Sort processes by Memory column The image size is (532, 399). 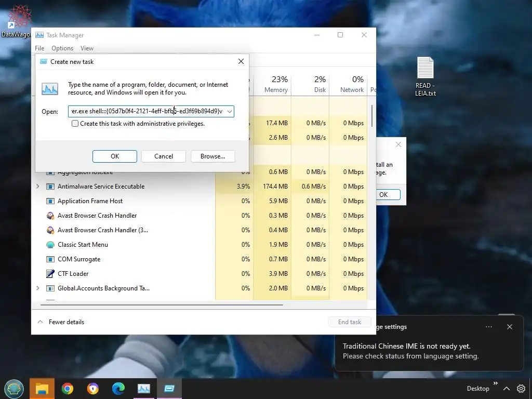click(x=272, y=84)
